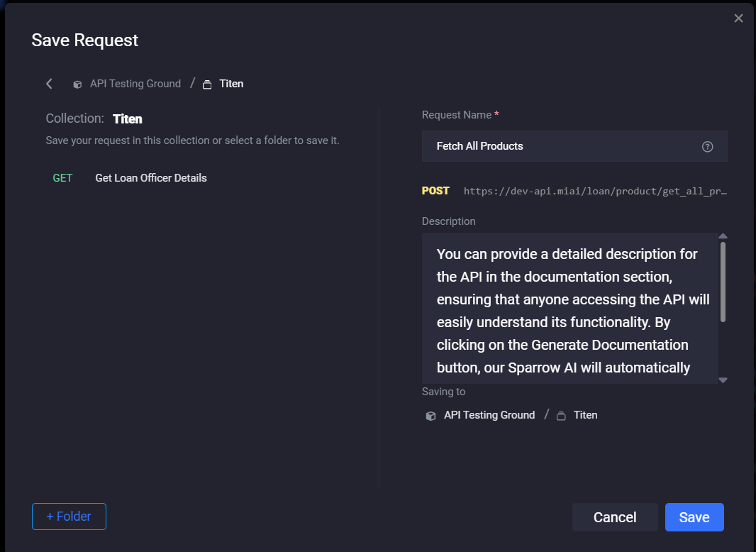Select the Get Loan Officer Details request

tap(151, 178)
